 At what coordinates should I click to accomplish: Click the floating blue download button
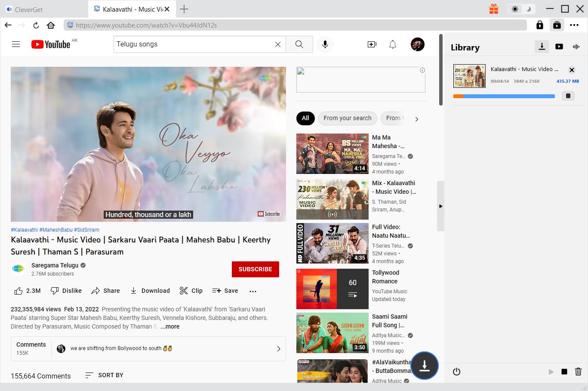click(x=425, y=366)
